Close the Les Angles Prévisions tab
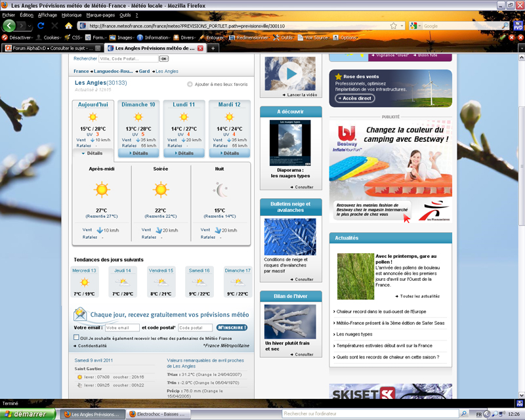 click(x=200, y=48)
